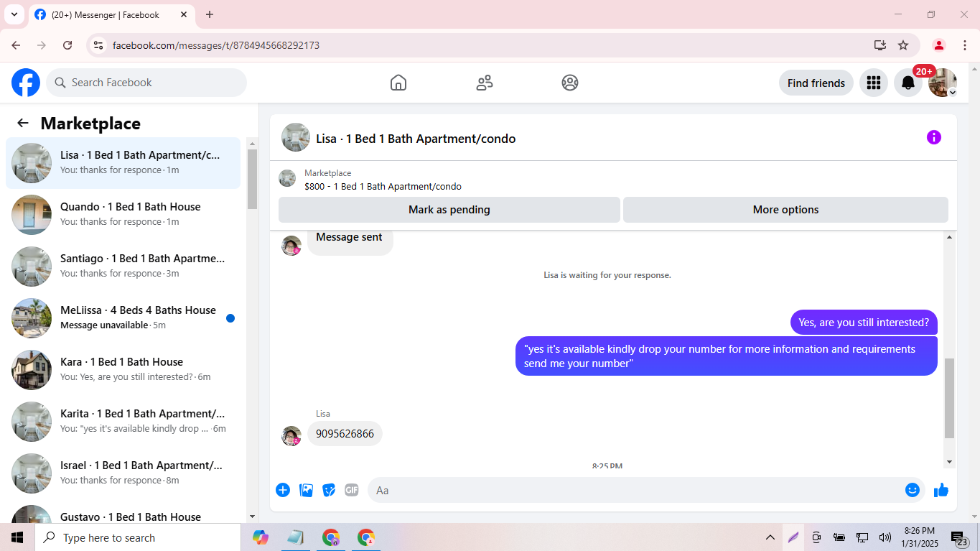Open more actions plus icon in composer

(283, 490)
